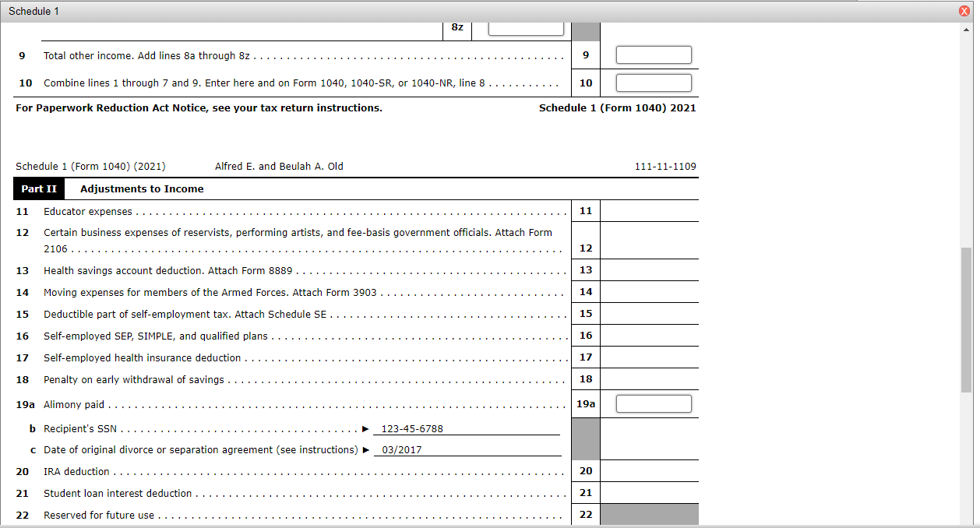The height and width of the screenshot is (528, 980).
Task: Click the divorce agreement date field showing 03/2017
Action: (x=467, y=449)
